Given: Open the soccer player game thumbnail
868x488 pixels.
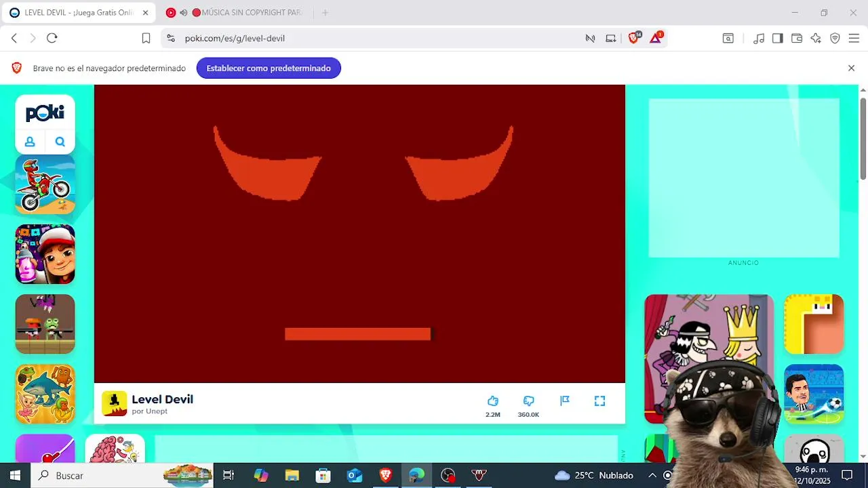Looking at the screenshot, I should [x=814, y=394].
